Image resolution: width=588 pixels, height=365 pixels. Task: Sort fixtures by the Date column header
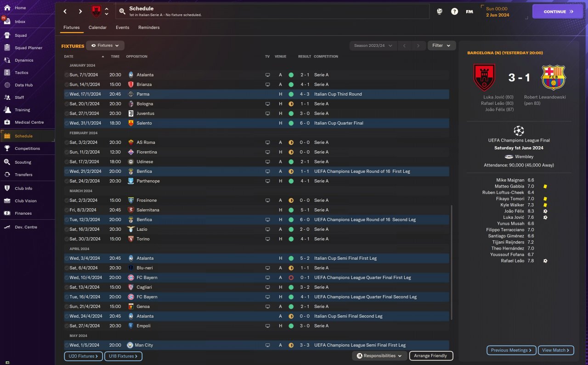pyautogui.click(x=69, y=57)
